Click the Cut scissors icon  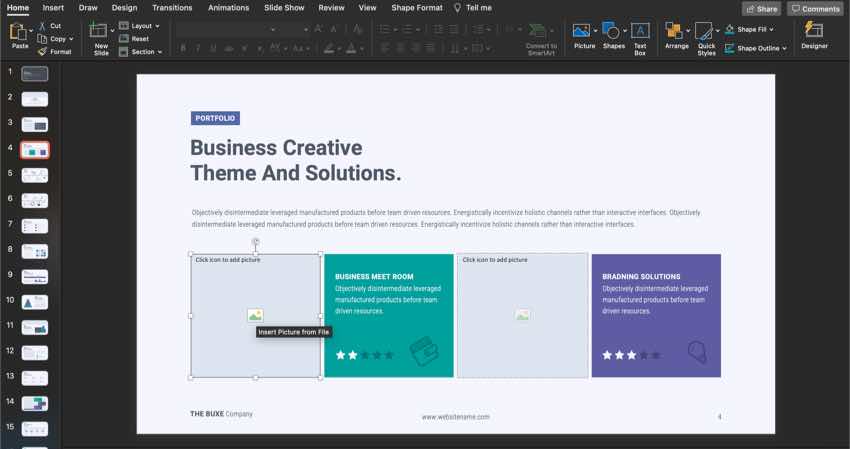pyautogui.click(x=42, y=26)
